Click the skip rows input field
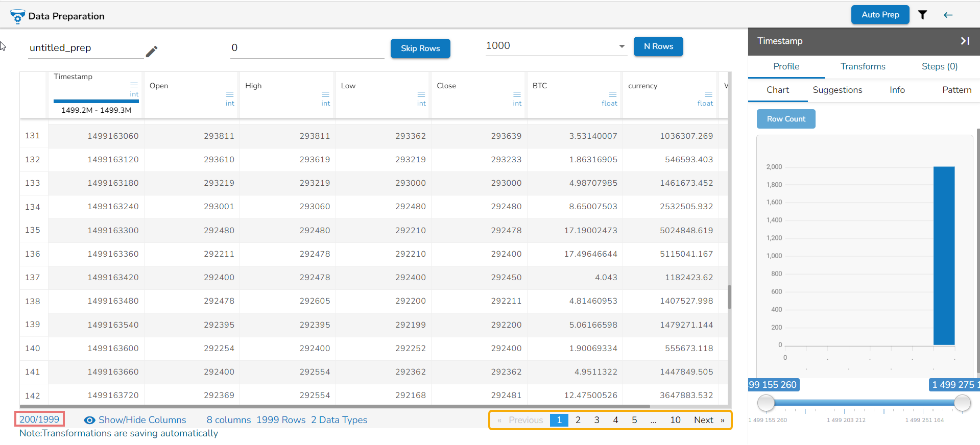The width and height of the screenshot is (980, 445). coord(306,48)
